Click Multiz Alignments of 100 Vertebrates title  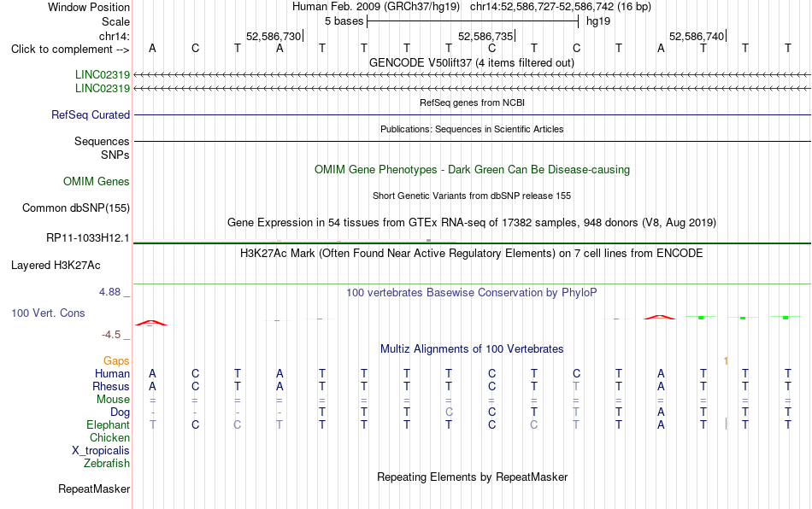pos(472,348)
